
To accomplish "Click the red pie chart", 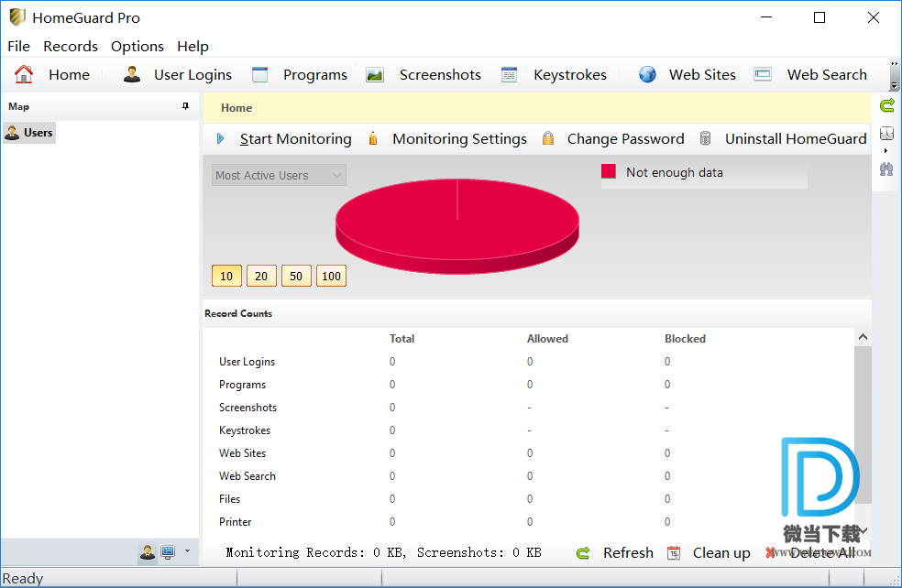I will (457, 226).
